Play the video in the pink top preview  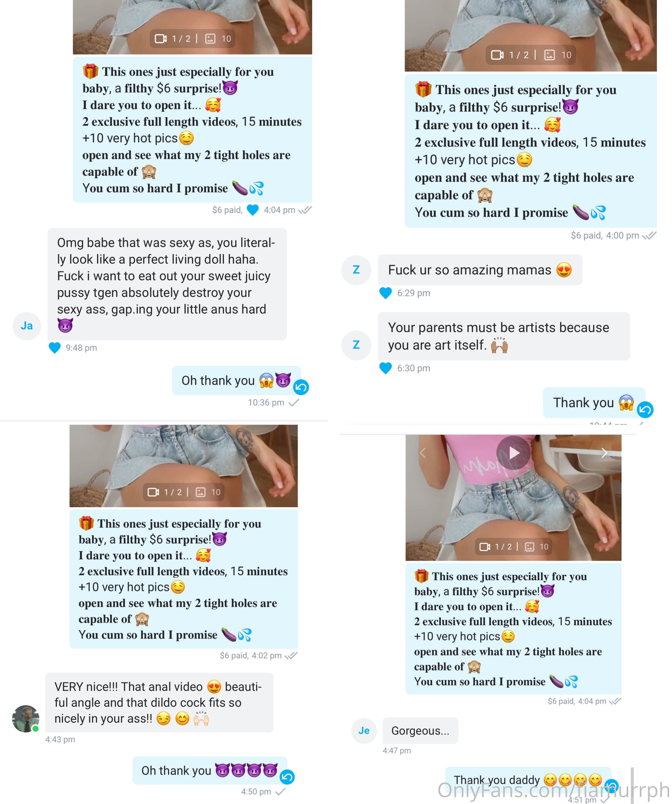[514, 453]
